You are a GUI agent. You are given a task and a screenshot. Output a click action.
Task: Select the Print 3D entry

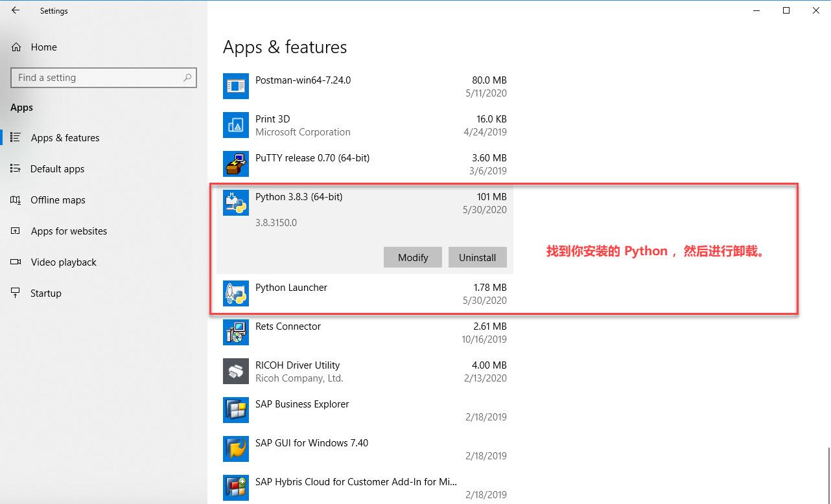(x=365, y=125)
